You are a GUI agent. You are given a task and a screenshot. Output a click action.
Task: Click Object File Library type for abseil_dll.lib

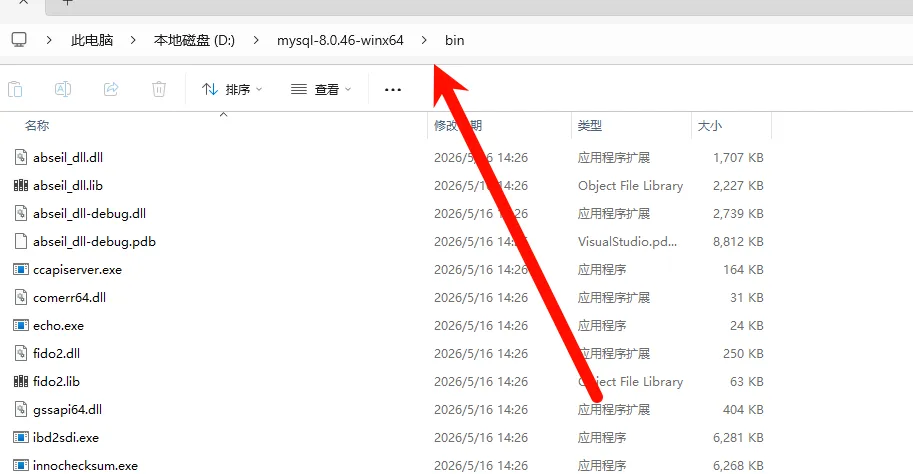[x=631, y=185]
